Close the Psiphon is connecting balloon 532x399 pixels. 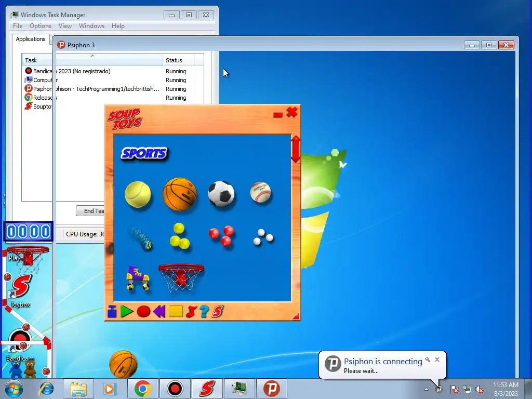click(x=437, y=360)
